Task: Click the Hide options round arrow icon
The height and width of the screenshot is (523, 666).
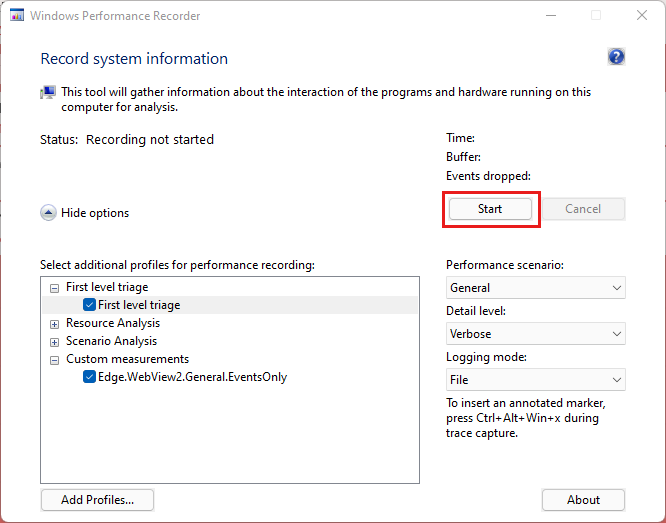Action: coord(48,213)
